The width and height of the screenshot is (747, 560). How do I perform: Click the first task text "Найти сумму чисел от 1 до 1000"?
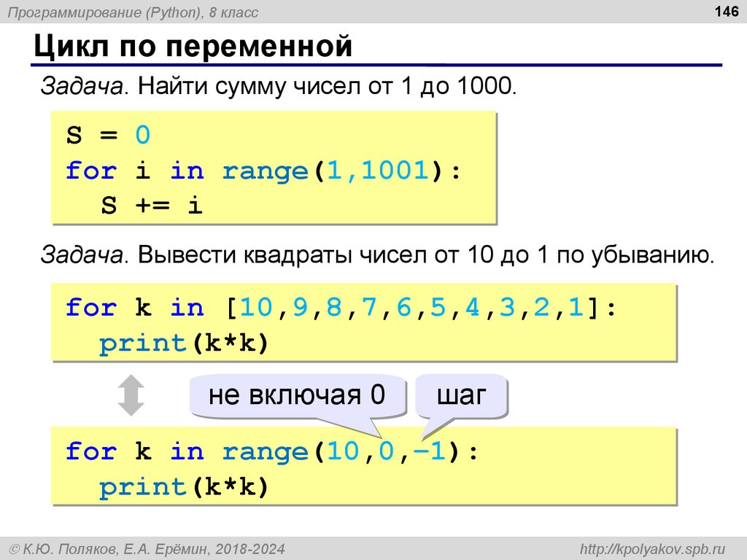pyautogui.click(x=327, y=86)
